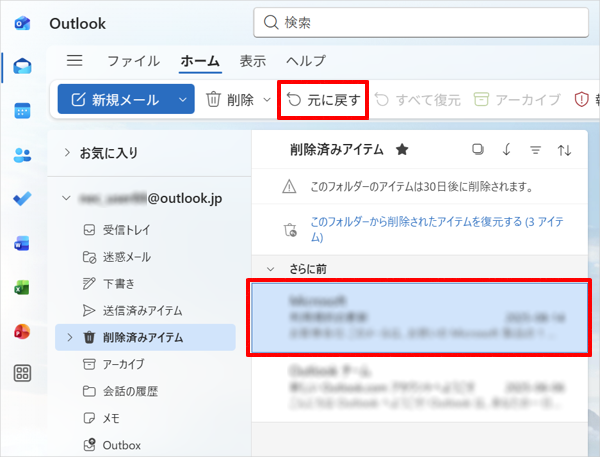Open the ヘルプ tab
The width and height of the screenshot is (600, 457).
(x=306, y=61)
